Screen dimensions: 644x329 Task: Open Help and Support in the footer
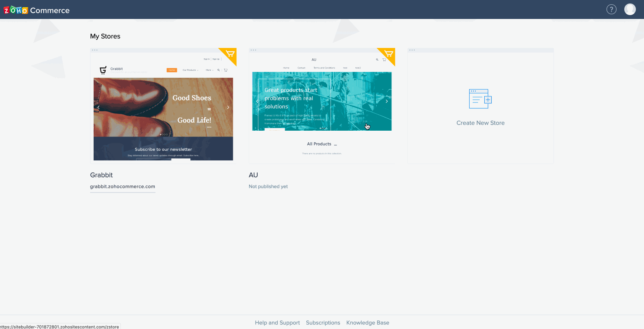(x=277, y=322)
